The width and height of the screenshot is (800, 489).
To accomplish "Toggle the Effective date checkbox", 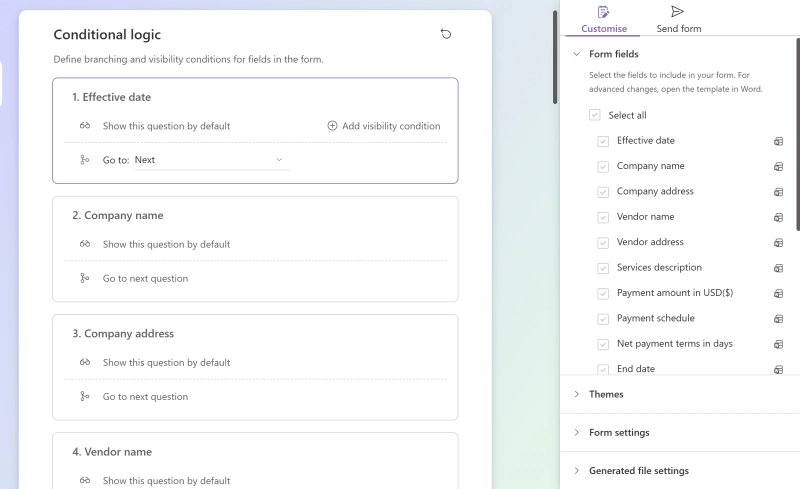I will click(603, 141).
